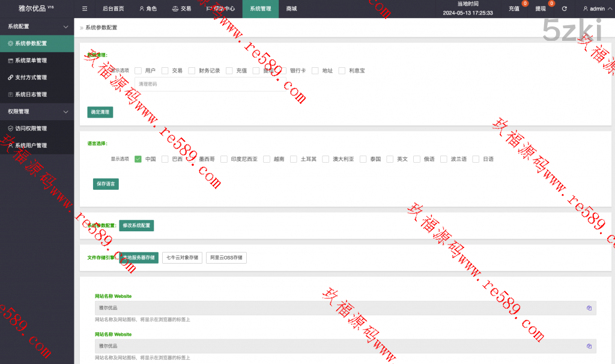Check the 英文 language checkbox
615x364 pixels.
(x=390, y=159)
